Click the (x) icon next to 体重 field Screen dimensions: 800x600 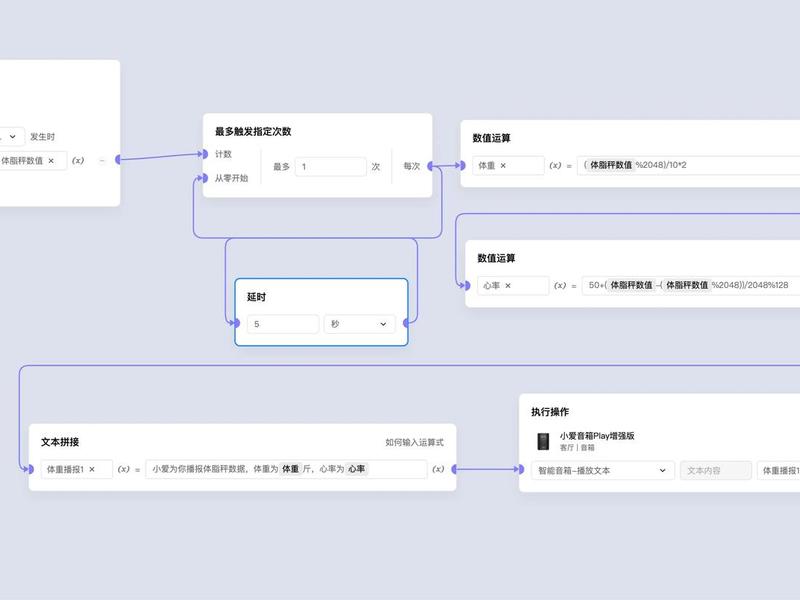[x=555, y=165]
